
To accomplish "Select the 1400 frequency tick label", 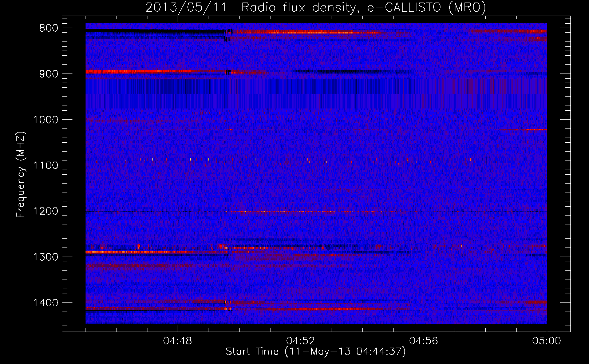I will 46,303.
